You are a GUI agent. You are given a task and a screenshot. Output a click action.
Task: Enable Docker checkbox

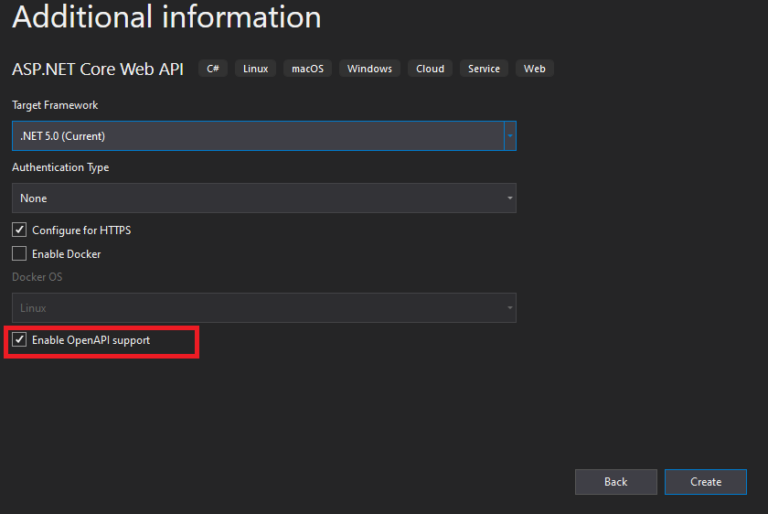pyautogui.click(x=20, y=254)
